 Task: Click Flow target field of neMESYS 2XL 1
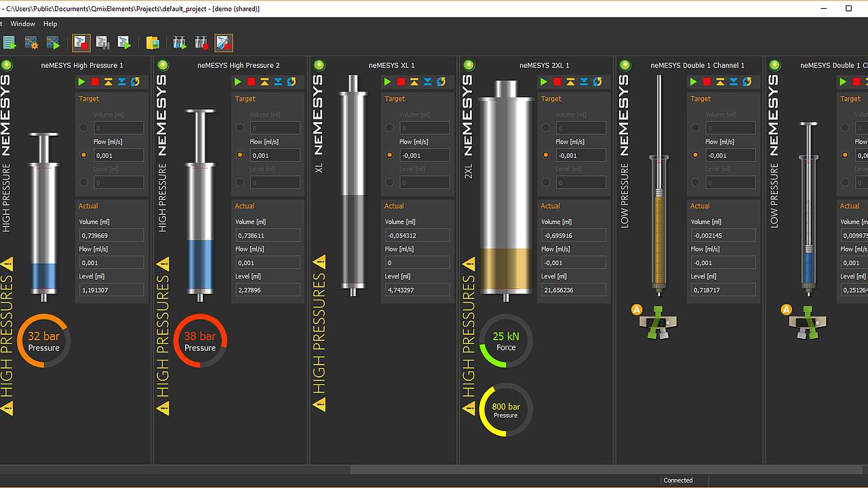click(x=580, y=155)
